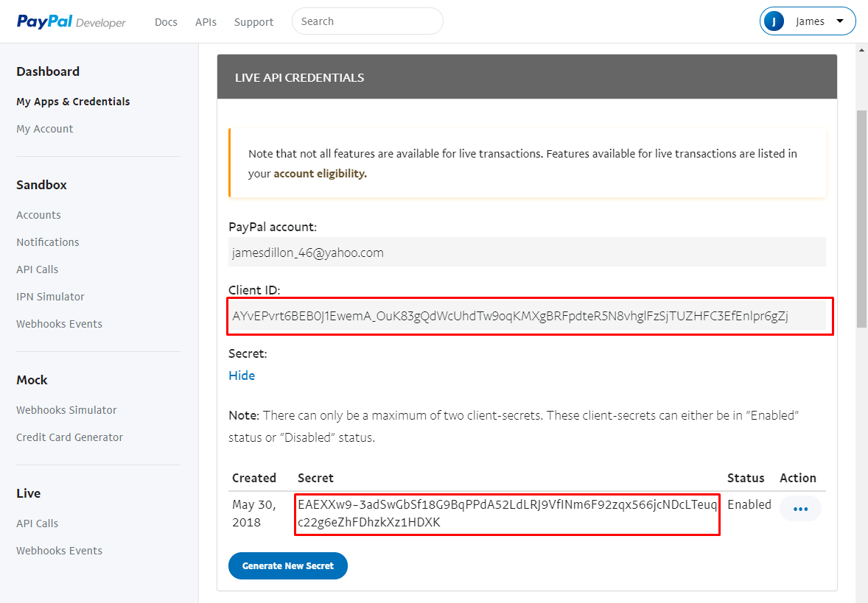
Task: Open Sandbox Accounts
Action: point(39,215)
